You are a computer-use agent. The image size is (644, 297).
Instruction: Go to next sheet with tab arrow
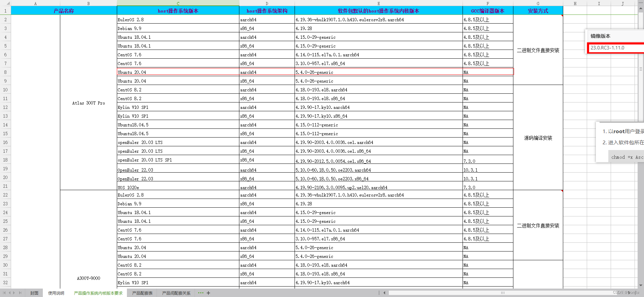[14, 293]
